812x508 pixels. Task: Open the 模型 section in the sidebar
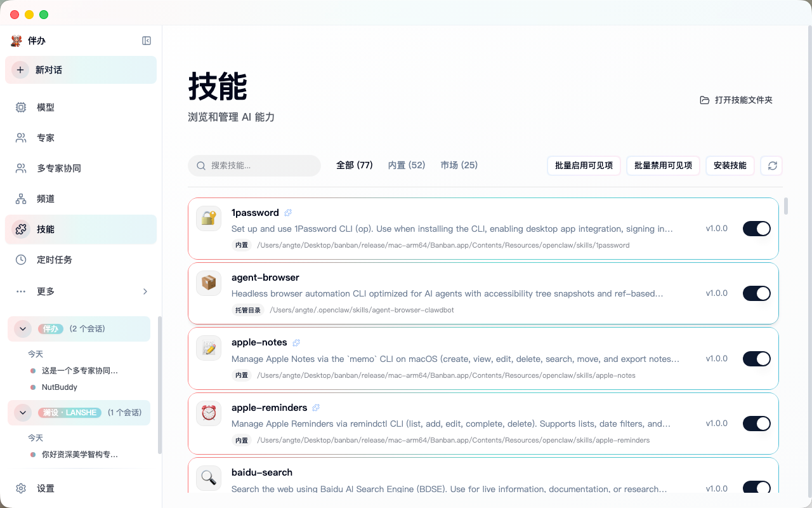[46, 107]
